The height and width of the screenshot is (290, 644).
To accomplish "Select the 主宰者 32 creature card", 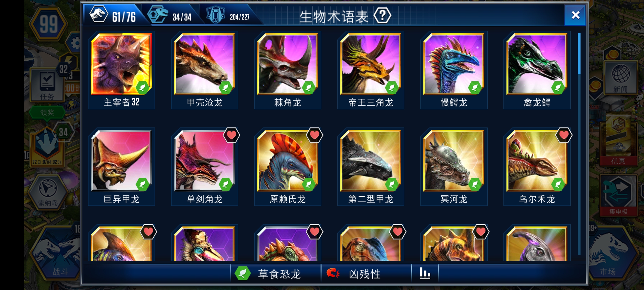I will click(x=121, y=70).
